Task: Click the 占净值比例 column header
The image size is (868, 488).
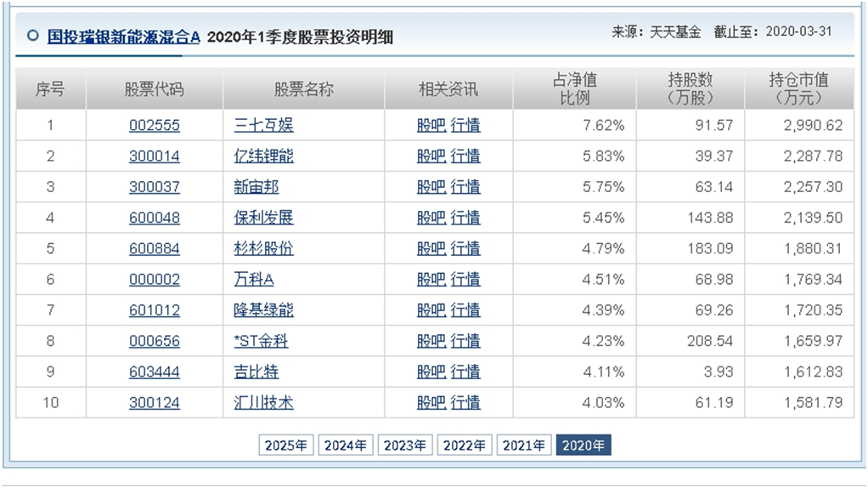Action: 575,88
